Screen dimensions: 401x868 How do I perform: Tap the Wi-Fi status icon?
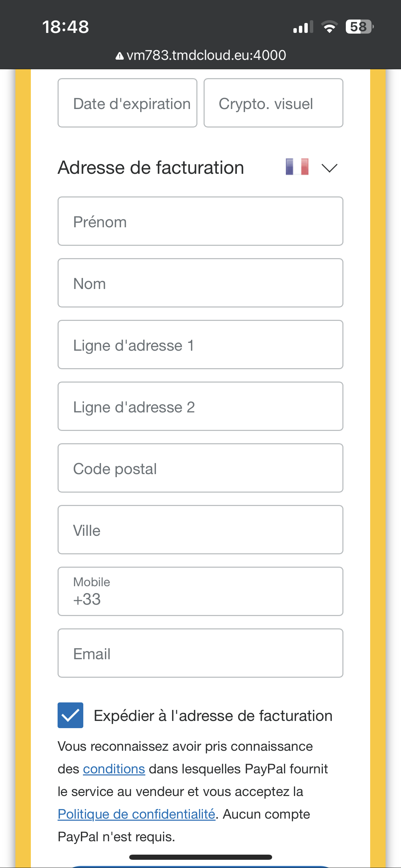pyautogui.click(x=329, y=27)
